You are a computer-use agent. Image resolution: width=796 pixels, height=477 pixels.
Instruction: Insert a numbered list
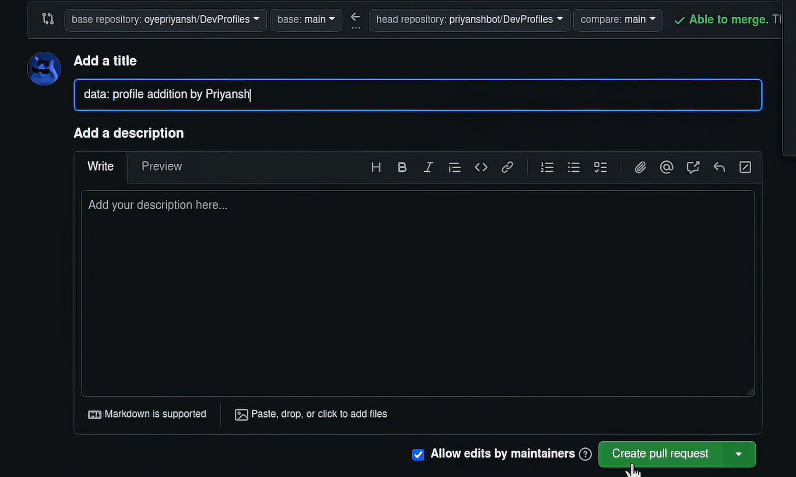click(547, 167)
